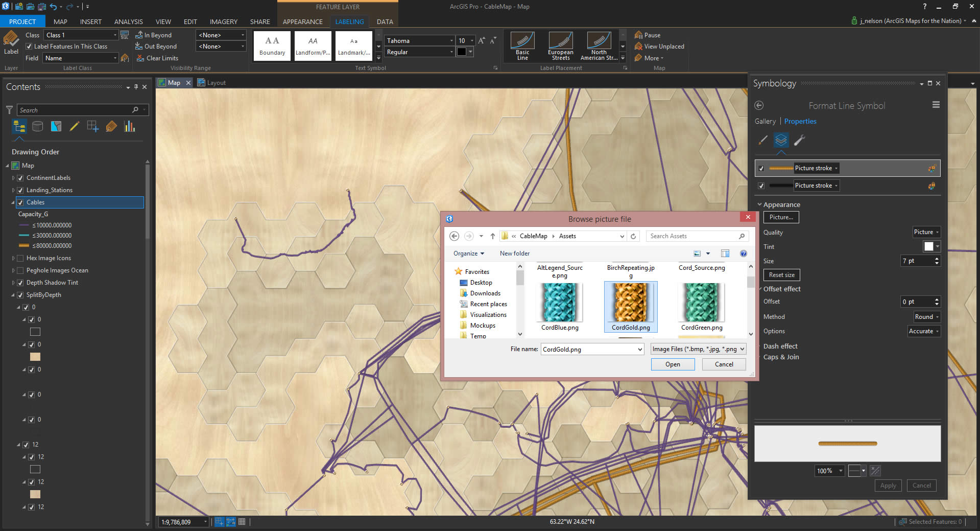
Task: Switch to the Gallery tab in Symbology
Action: [764, 121]
